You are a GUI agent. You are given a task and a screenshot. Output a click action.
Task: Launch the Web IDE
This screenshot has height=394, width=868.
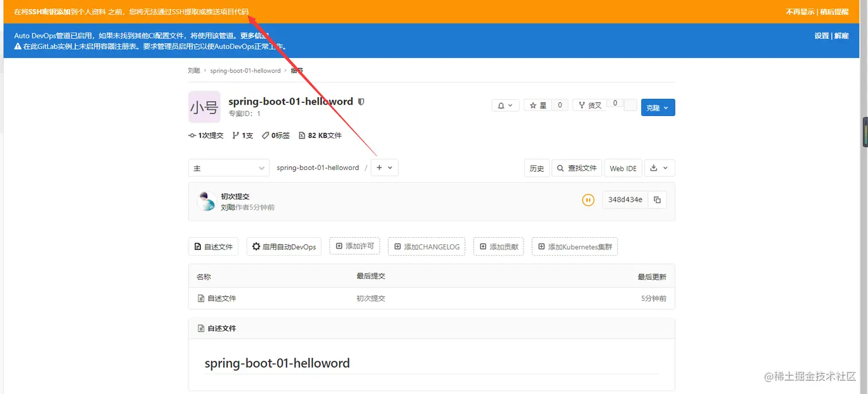click(x=623, y=168)
